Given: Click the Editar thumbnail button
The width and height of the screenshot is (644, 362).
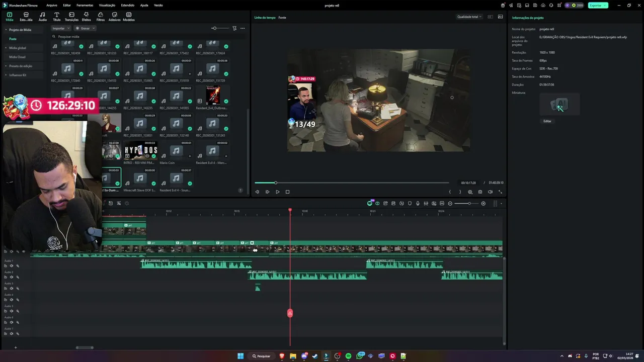Looking at the screenshot, I should 547,121.
